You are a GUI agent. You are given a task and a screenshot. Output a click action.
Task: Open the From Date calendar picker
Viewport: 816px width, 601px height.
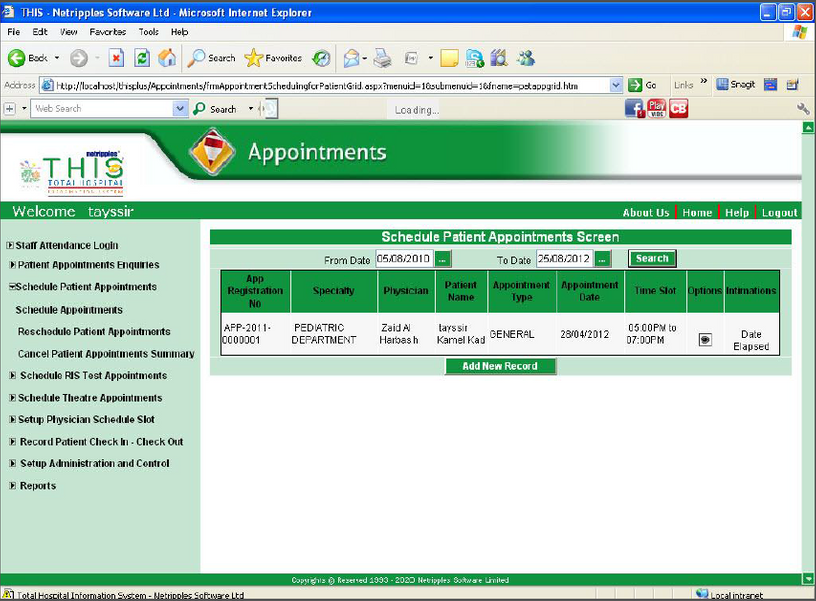[442, 259]
